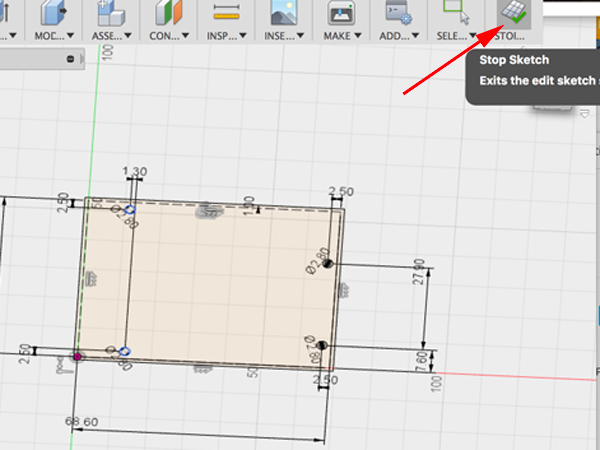Image resolution: width=600 pixels, height=450 pixels.
Task: Collapse the browser panel with the round button
Action: (70, 59)
